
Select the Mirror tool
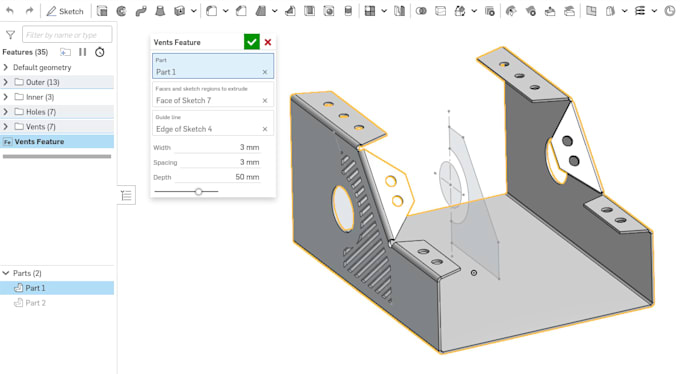tap(399, 11)
